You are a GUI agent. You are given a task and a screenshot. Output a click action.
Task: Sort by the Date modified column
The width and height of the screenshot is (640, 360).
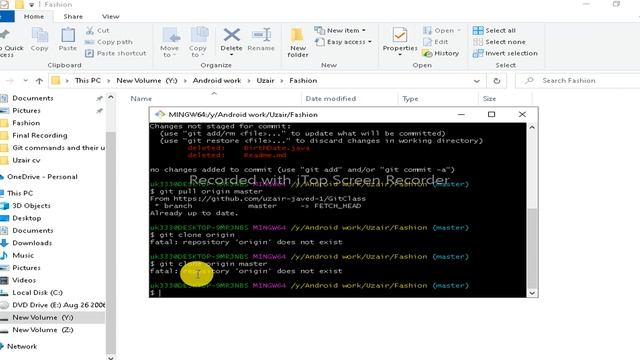pyautogui.click(x=331, y=98)
